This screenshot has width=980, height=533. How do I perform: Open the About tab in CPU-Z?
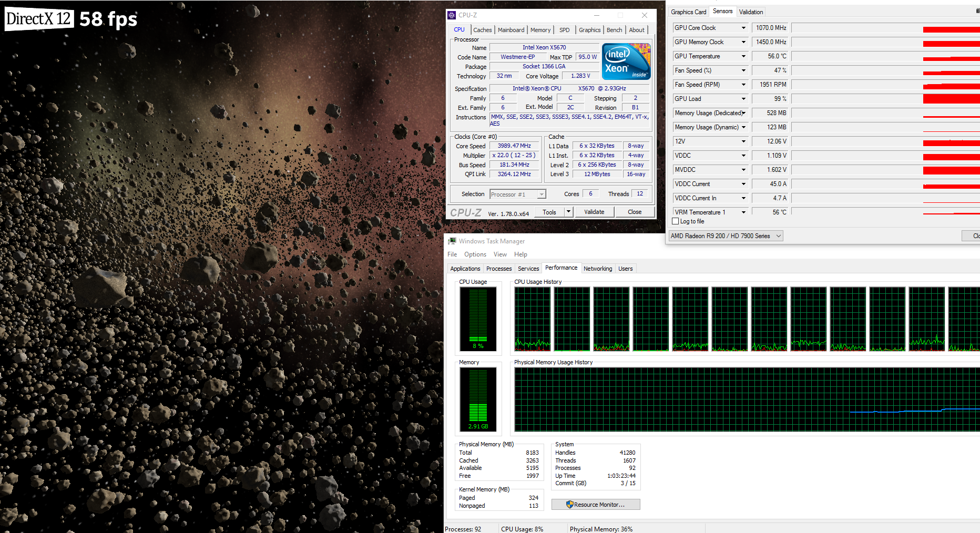click(637, 30)
